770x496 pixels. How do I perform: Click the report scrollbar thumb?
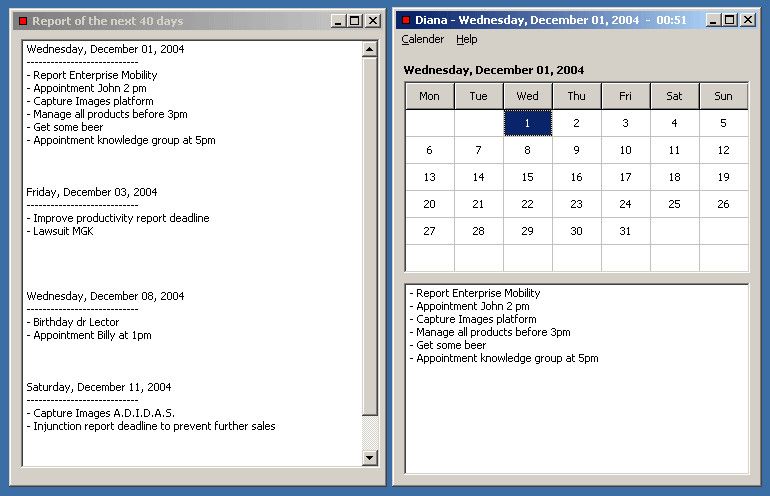pos(369,236)
